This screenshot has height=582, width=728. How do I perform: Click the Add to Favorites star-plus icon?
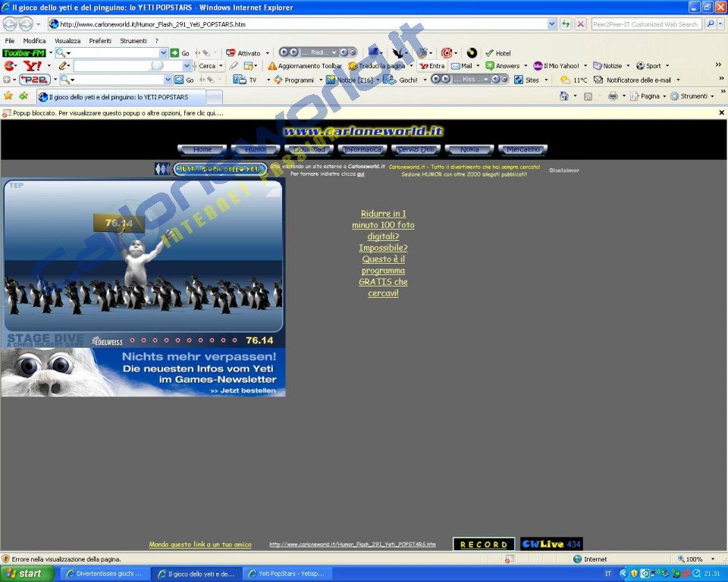click(24, 96)
